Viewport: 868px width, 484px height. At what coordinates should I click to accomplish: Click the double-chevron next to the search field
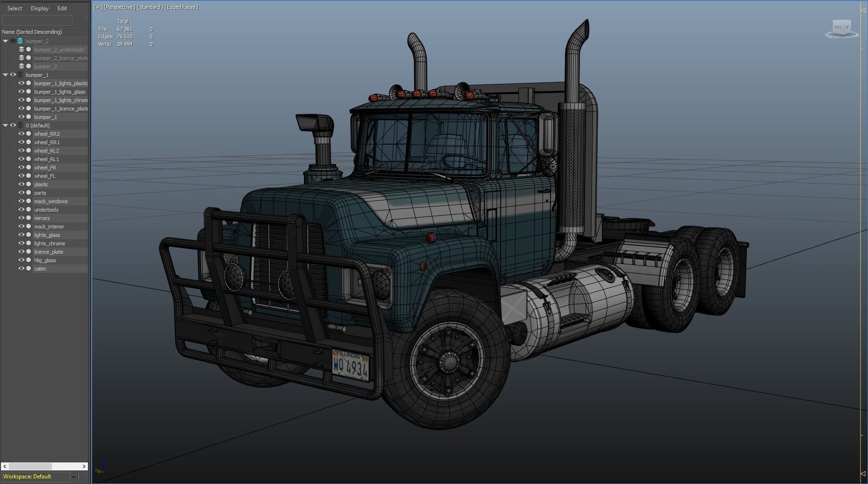[85, 17]
